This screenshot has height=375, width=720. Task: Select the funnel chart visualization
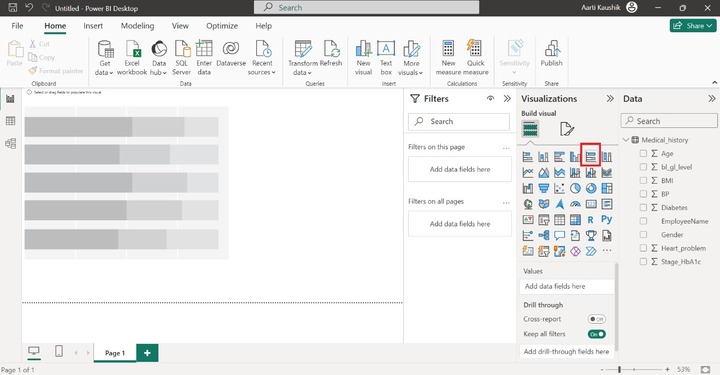coord(544,188)
